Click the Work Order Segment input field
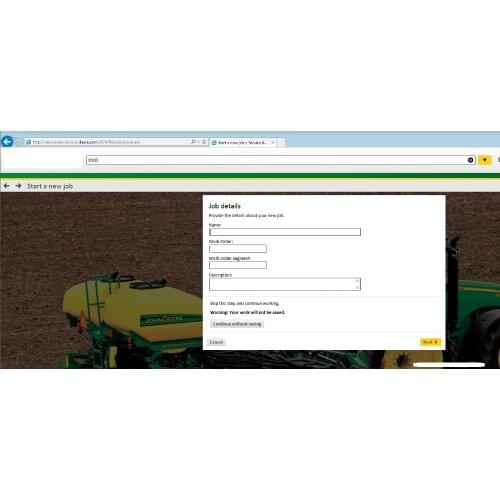This screenshot has width=500, height=500. pyautogui.click(x=238, y=265)
